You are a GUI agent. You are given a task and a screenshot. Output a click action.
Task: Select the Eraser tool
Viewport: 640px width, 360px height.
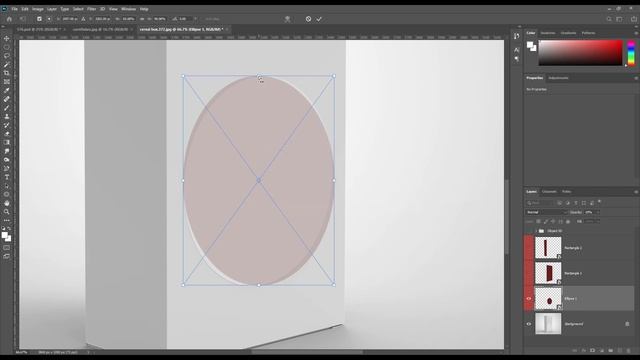point(7,134)
